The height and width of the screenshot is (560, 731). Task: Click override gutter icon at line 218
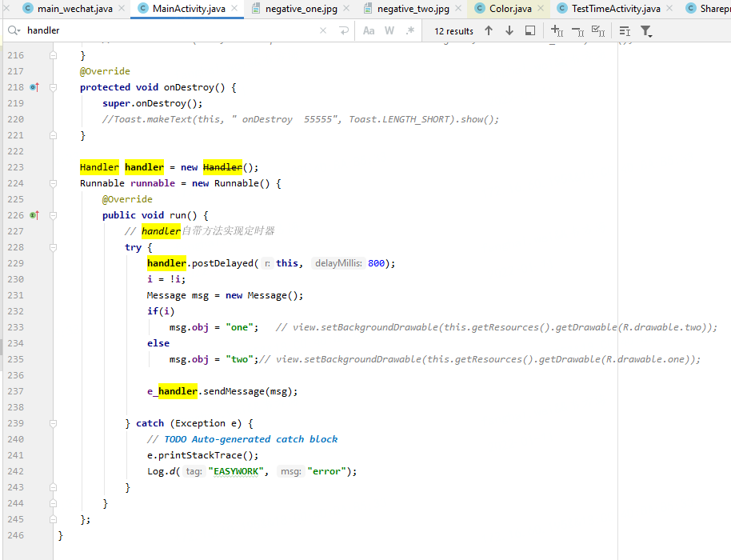click(34, 87)
